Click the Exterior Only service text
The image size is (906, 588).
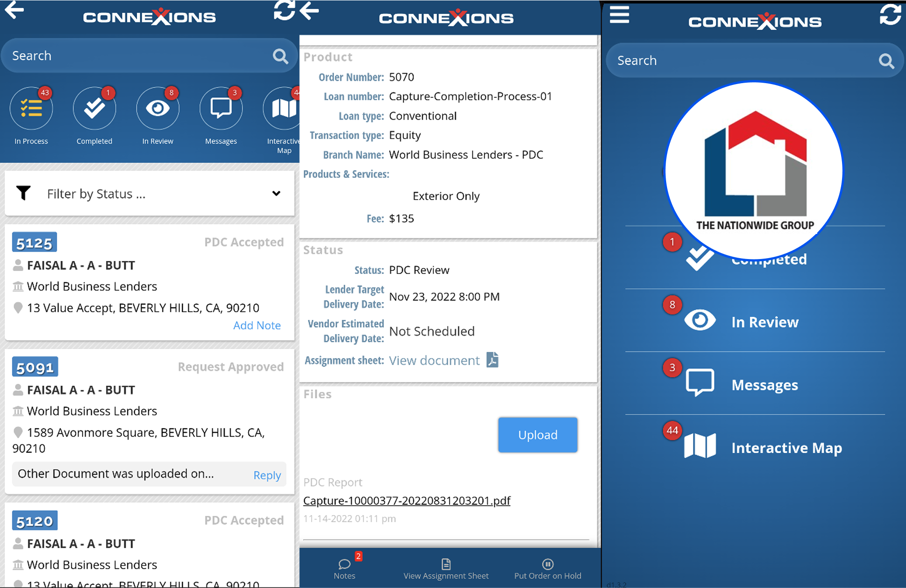tap(446, 196)
